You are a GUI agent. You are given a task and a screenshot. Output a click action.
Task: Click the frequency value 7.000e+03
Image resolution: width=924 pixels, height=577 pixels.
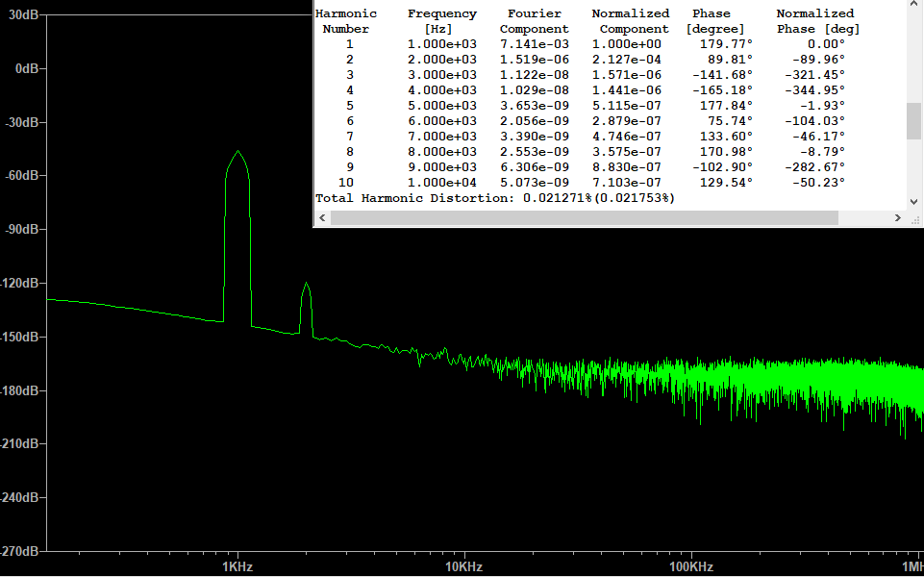[442, 137]
